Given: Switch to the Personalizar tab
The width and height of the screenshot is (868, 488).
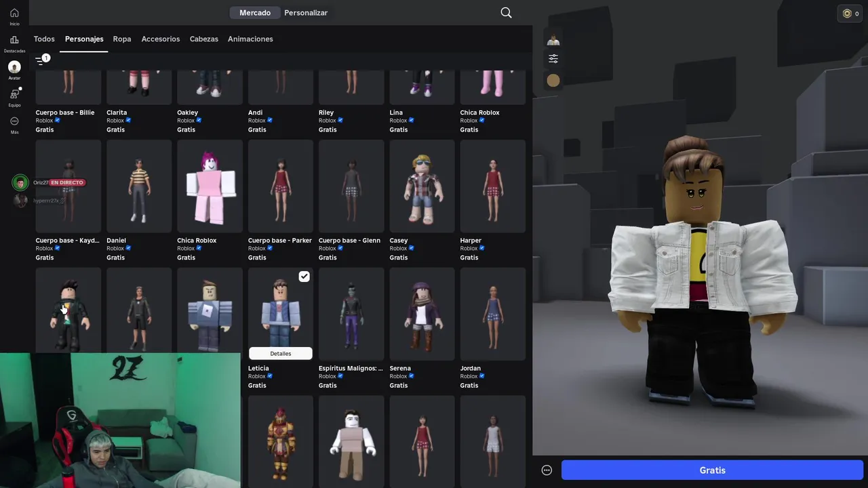Looking at the screenshot, I should click(x=306, y=13).
